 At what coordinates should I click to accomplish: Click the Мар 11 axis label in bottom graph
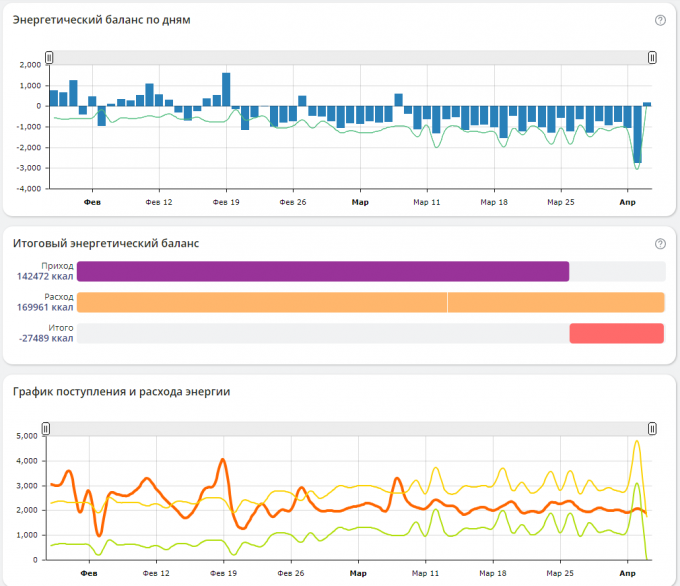425,574
